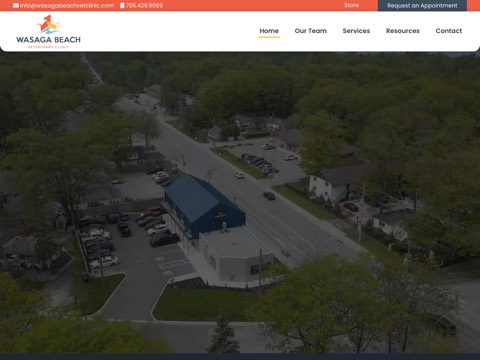Click the Request an Appointment button
The height and width of the screenshot is (360, 480).
(422, 6)
